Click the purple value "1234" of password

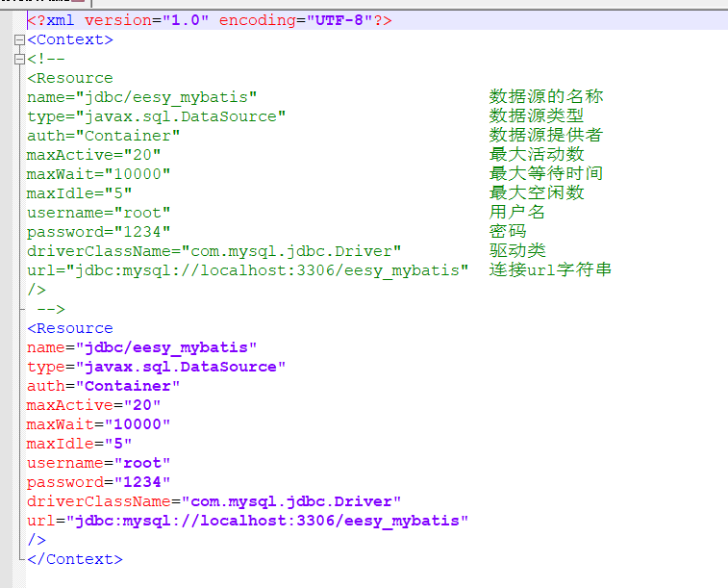pos(142,482)
